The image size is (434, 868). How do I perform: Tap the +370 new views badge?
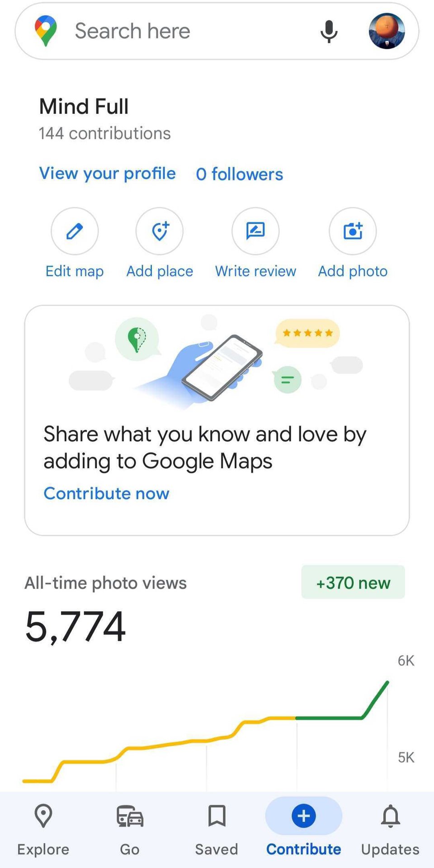pyautogui.click(x=353, y=582)
